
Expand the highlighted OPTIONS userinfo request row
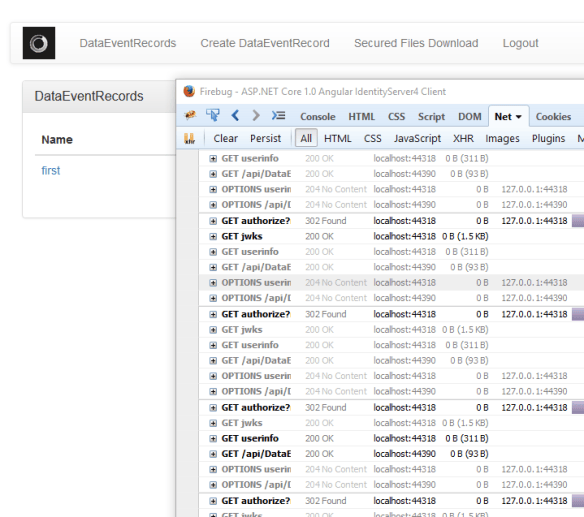point(213,283)
